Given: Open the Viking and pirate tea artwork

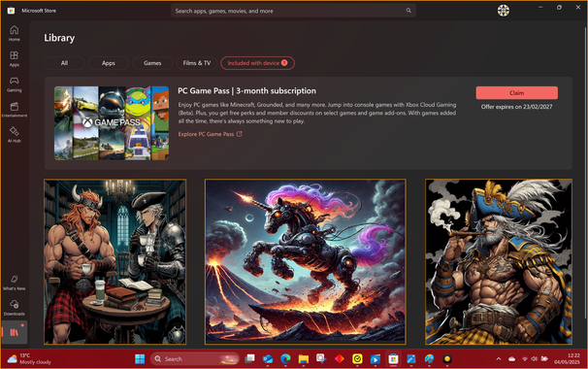Looking at the screenshot, I should 115,261.
